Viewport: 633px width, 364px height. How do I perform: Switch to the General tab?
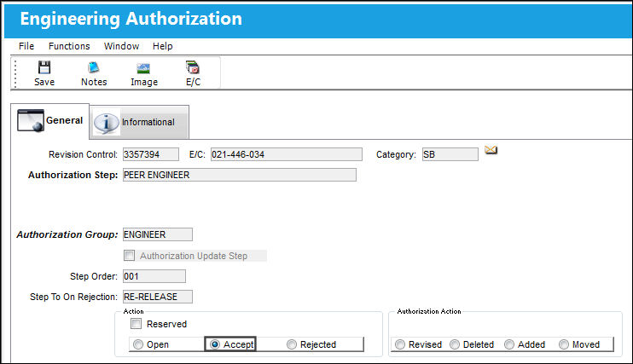(50, 121)
